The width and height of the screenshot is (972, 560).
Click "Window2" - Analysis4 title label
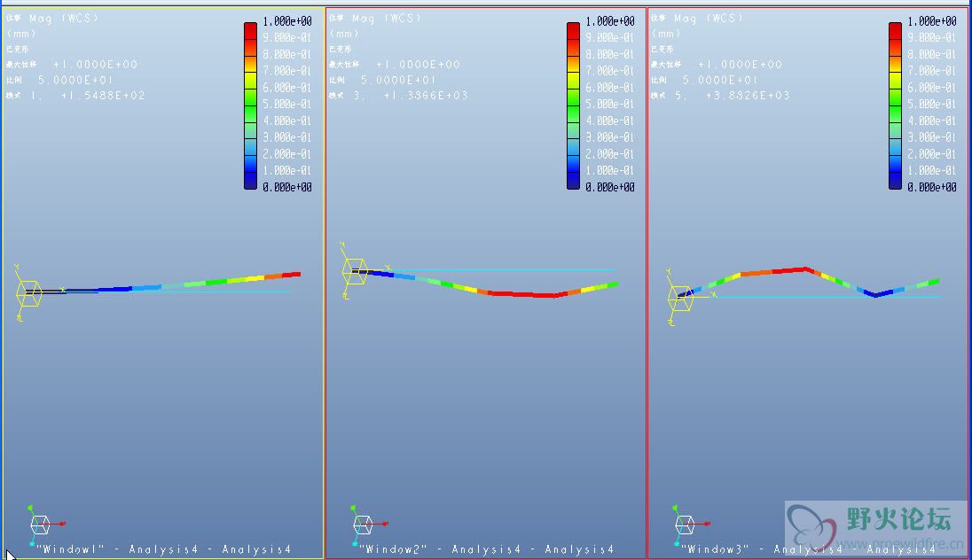point(487,549)
